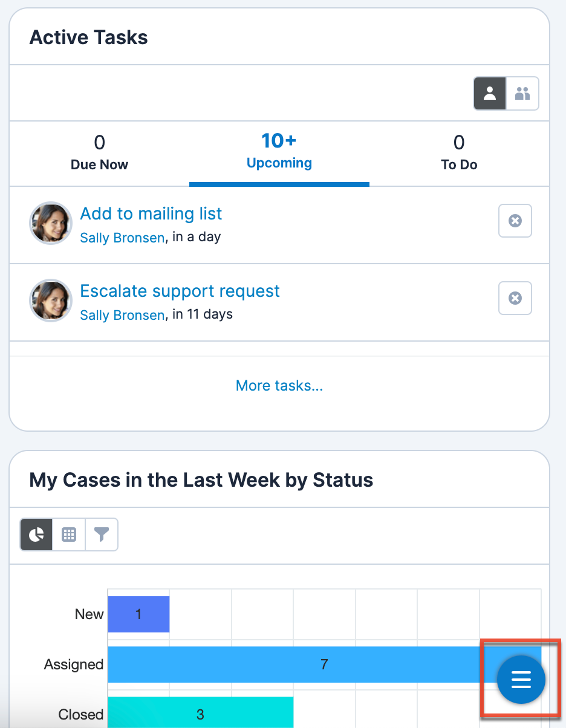Image resolution: width=566 pixels, height=728 pixels.
Task: Switch My Cases to the table grid view
Action: (69, 535)
